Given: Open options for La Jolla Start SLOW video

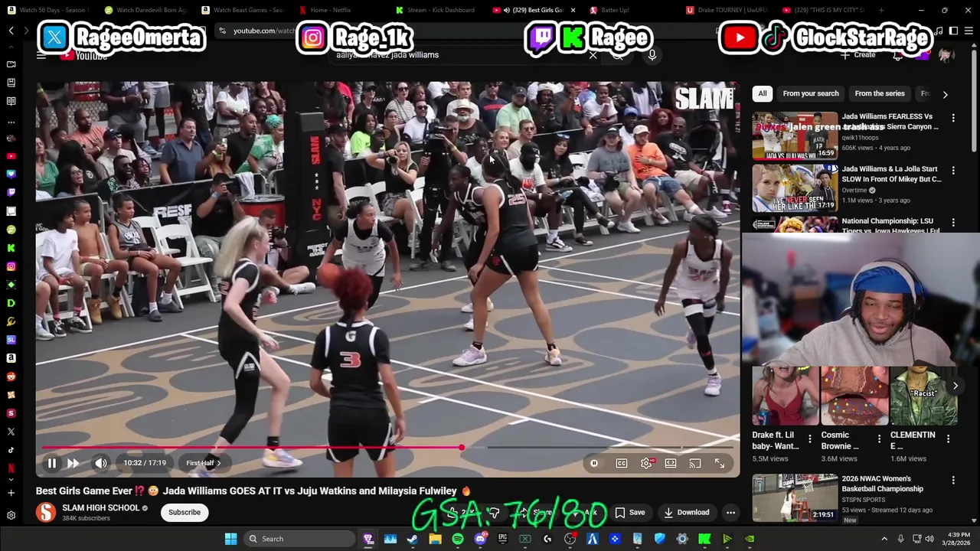Looking at the screenshot, I should coord(953,170).
